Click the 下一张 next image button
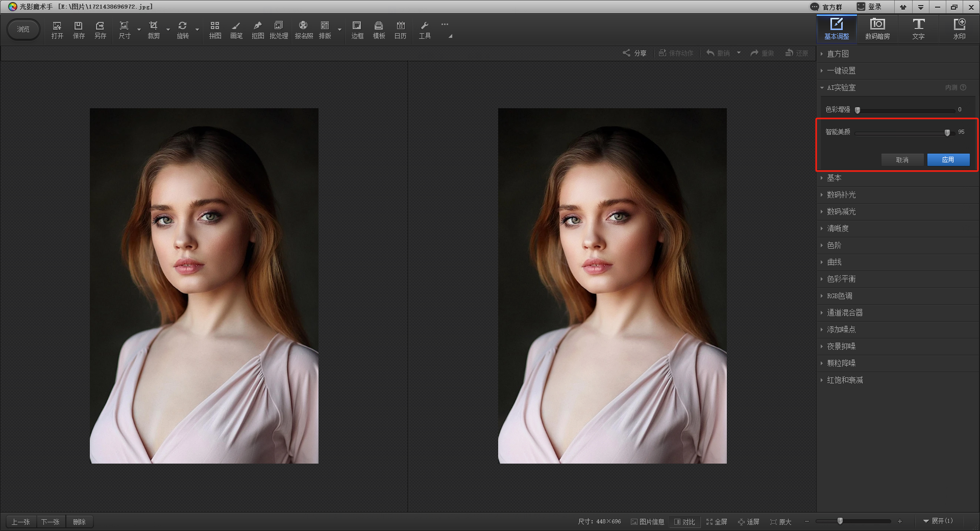980x531 pixels. click(x=51, y=522)
